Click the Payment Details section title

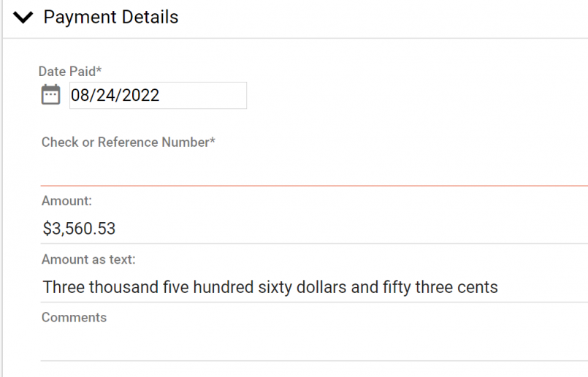click(111, 18)
